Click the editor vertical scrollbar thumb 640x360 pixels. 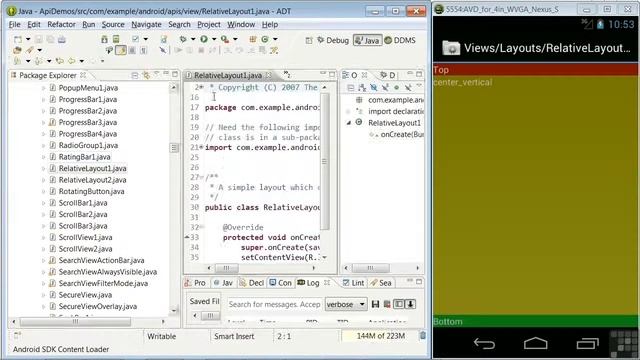click(324, 161)
